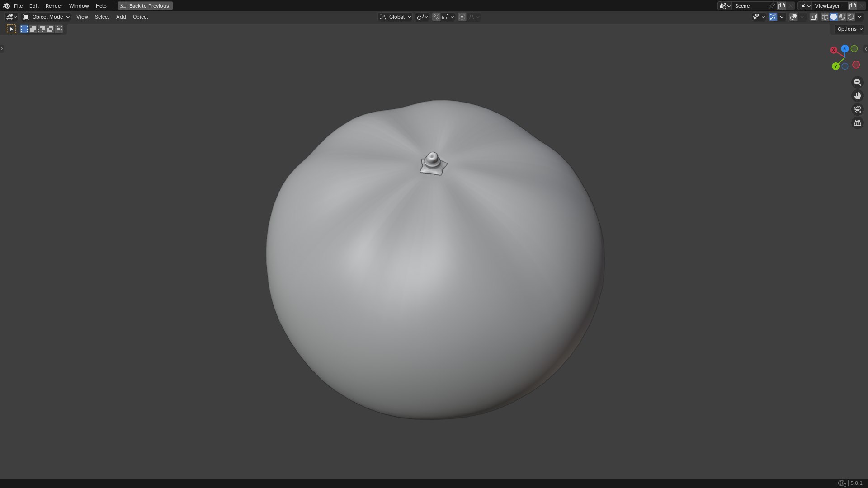This screenshot has width=868, height=488.
Task: Open the File menu
Action: click(x=18, y=6)
